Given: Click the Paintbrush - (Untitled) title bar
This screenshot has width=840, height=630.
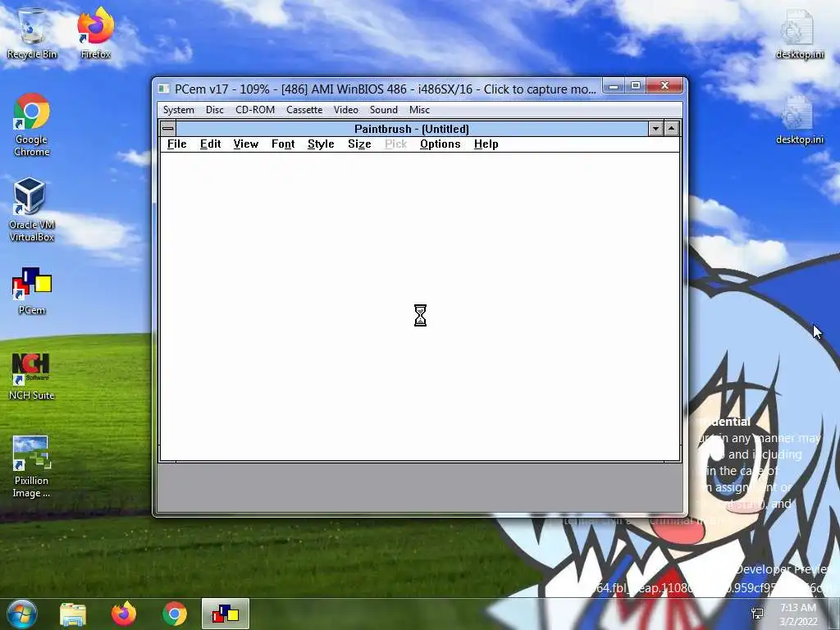Looking at the screenshot, I should click(x=412, y=129).
